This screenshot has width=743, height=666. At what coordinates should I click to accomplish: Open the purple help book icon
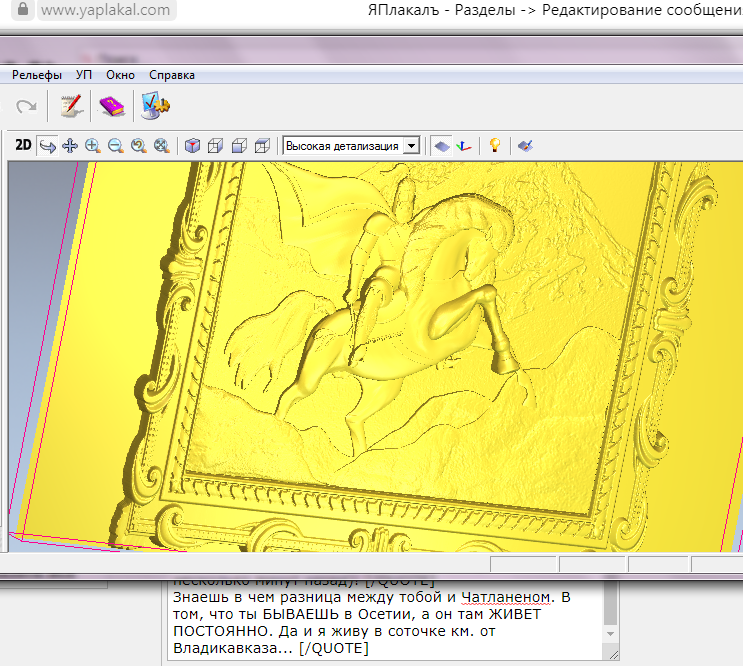coord(112,106)
